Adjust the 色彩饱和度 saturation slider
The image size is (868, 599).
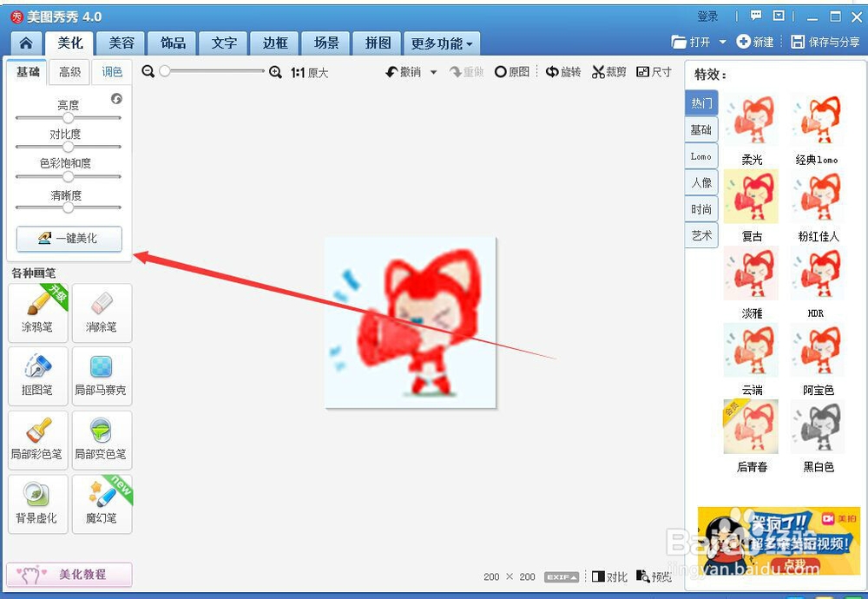pos(68,176)
